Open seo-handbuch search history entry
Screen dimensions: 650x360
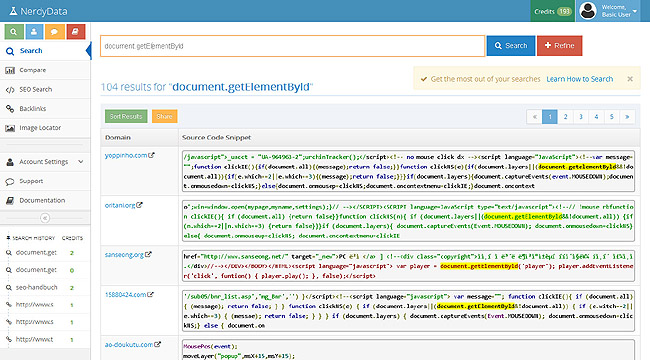[x=36, y=287]
